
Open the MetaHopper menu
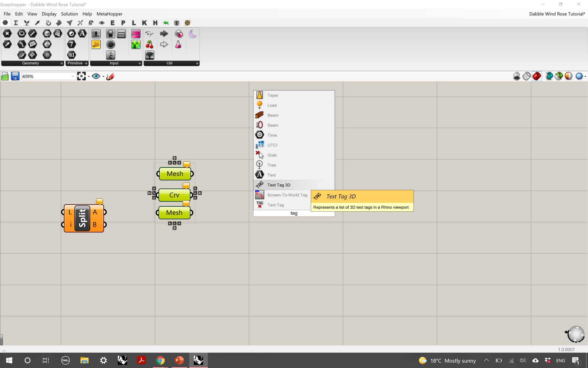[109, 14]
